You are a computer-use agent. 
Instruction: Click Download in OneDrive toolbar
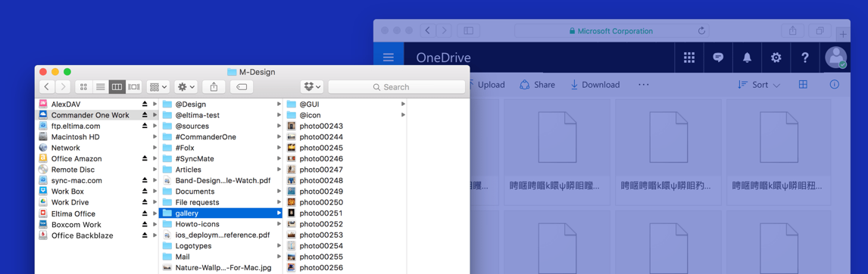pos(595,85)
